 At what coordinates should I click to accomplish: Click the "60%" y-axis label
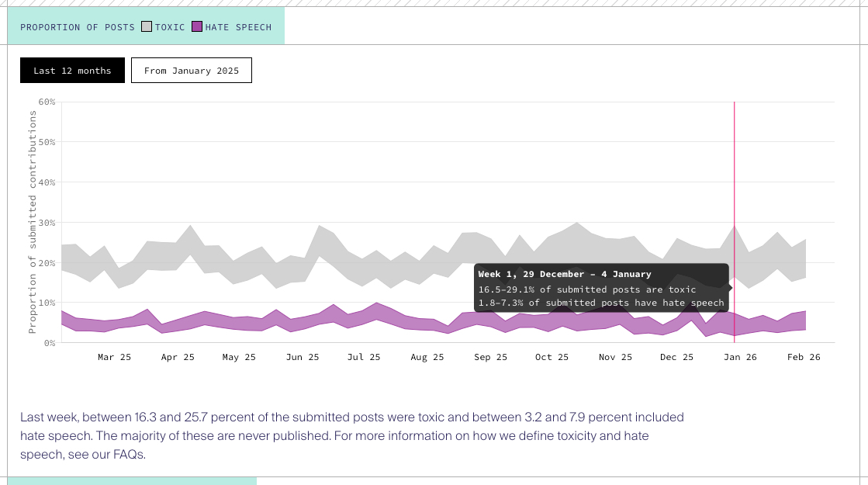point(47,102)
